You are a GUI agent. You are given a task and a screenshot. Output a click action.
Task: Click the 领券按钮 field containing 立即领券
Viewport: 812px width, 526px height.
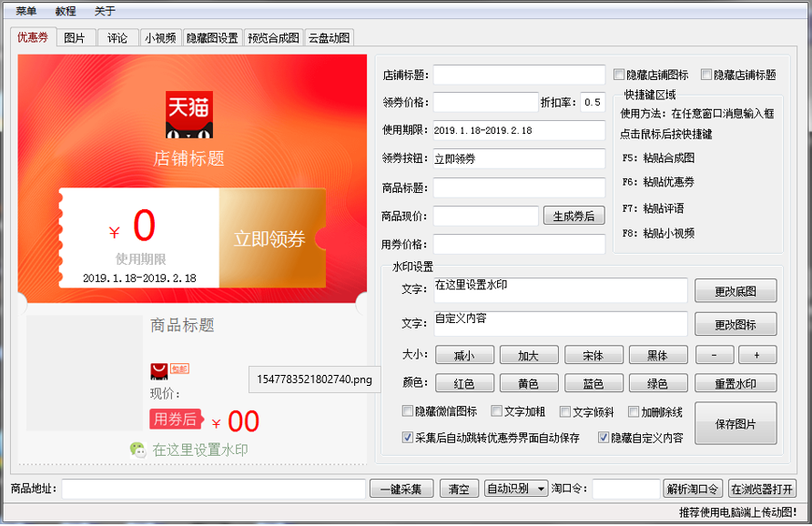coord(519,158)
